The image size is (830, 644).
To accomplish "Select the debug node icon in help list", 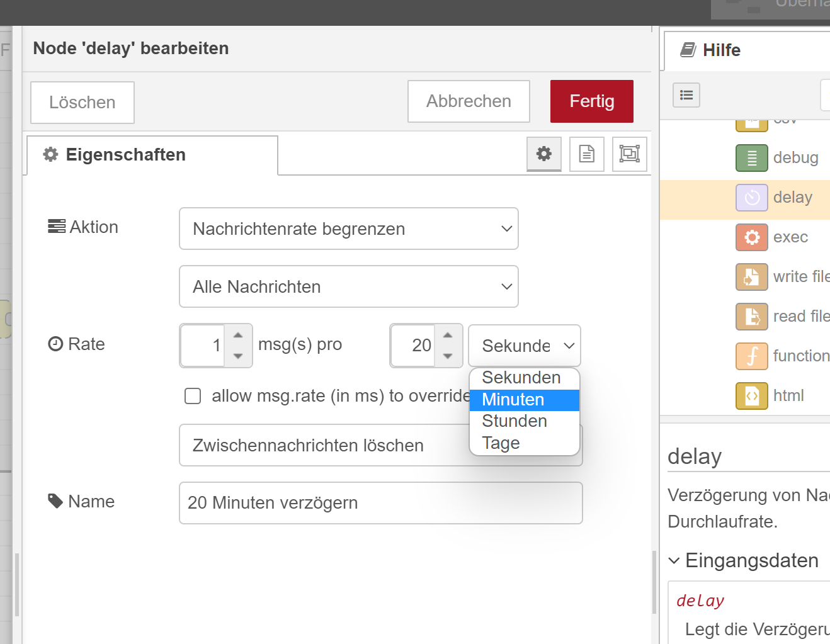I will point(752,158).
